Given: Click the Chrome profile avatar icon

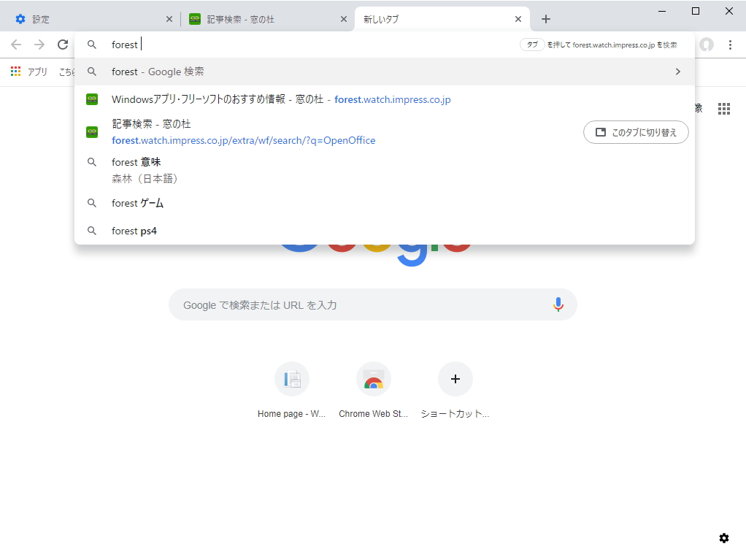Looking at the screenshot, I should click(x=706, y=44).
